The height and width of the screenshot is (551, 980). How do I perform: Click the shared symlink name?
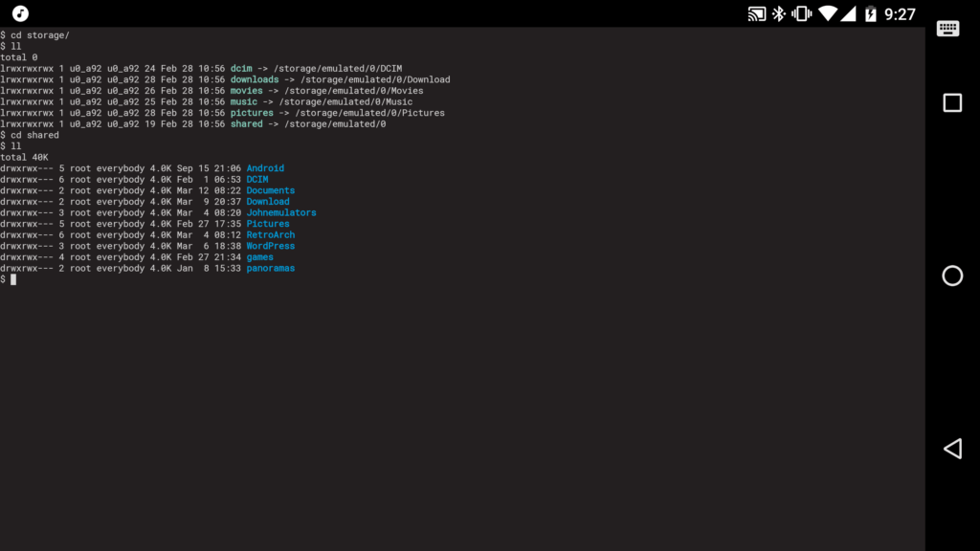click(x=246, y=124)
